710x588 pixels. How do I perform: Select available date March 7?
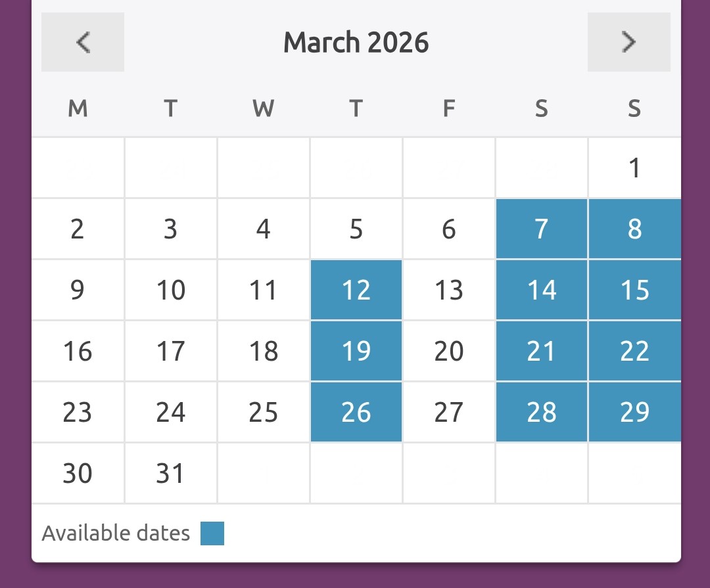pyautogui.click(x=541, y=229)
